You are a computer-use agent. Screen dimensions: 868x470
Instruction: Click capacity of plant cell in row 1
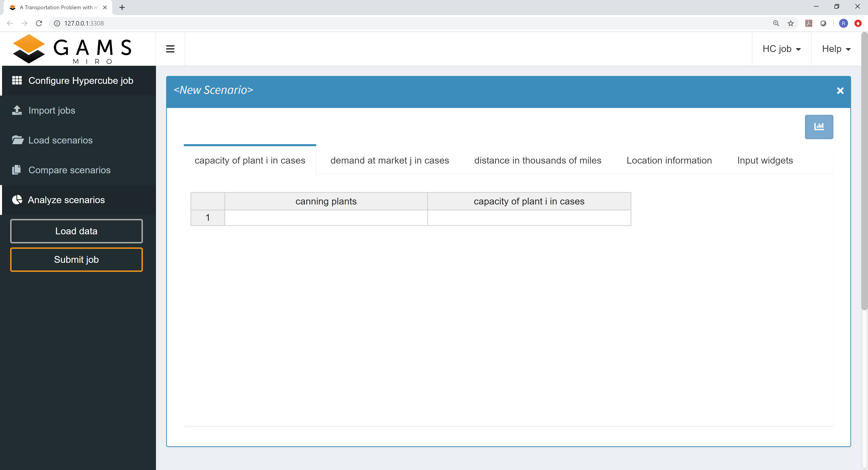(529, 218)
